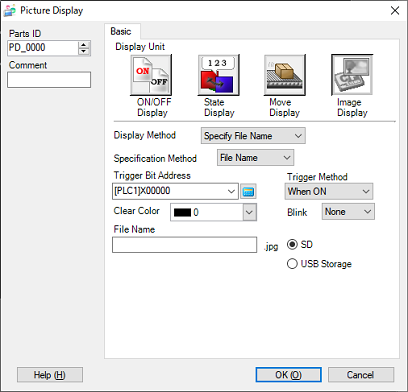This screenshot has height=392, width=408.
Task: Choose the State Display unit icon
Action: [x=218, y=75]
